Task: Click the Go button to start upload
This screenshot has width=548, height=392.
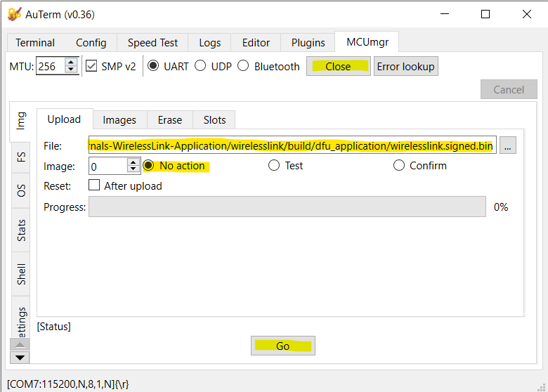Action: [x=282, y=346]
